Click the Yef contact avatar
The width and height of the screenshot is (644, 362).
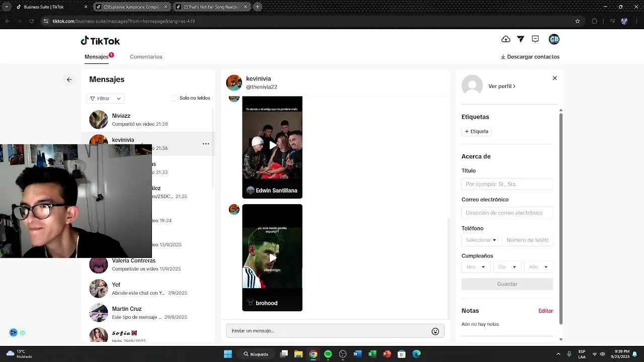[99, 289]
